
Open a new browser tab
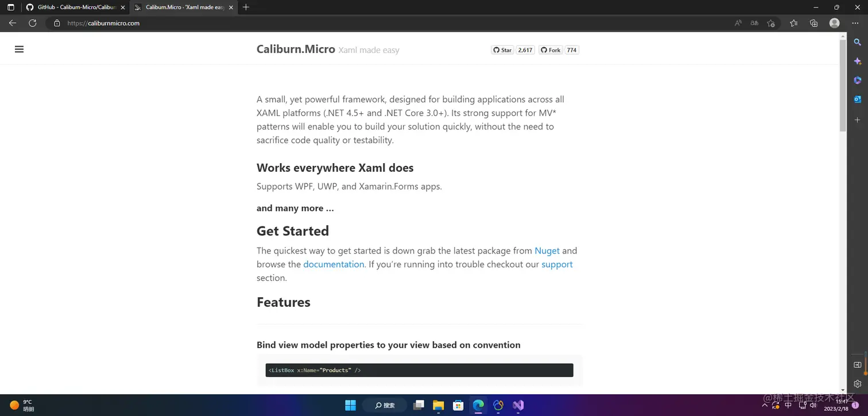246,7
